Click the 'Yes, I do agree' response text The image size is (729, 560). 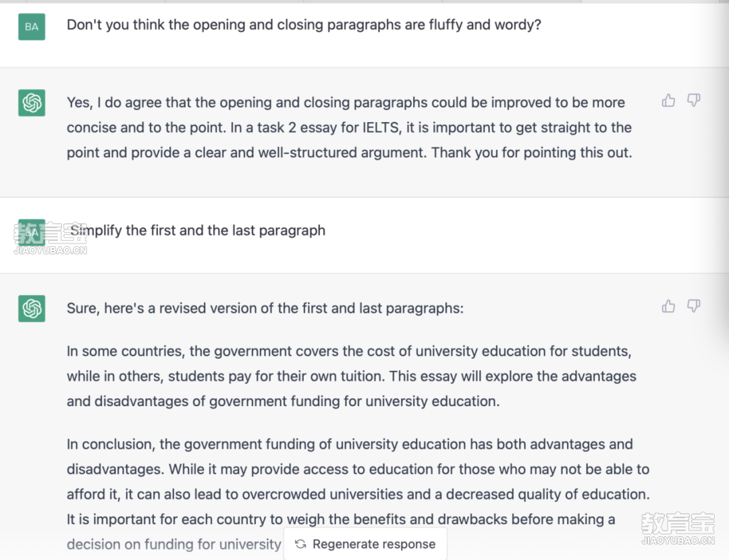click(350, 128)
